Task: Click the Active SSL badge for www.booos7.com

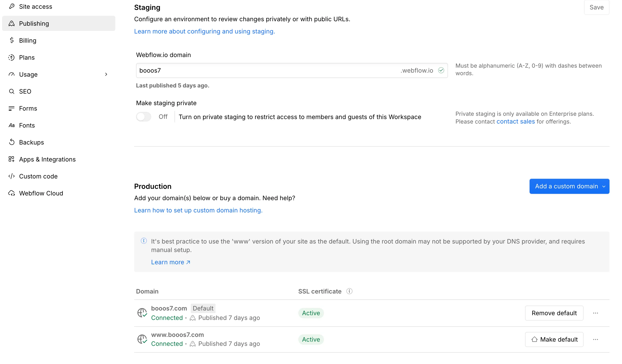Action: pyautogui.click(x=311, y=340)
